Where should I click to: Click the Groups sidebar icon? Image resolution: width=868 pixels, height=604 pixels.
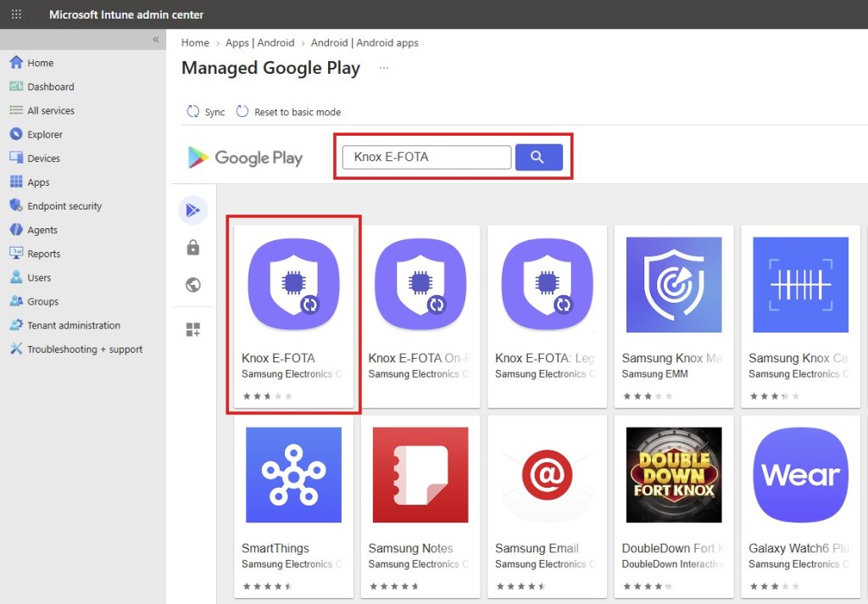tap(16, 301)
